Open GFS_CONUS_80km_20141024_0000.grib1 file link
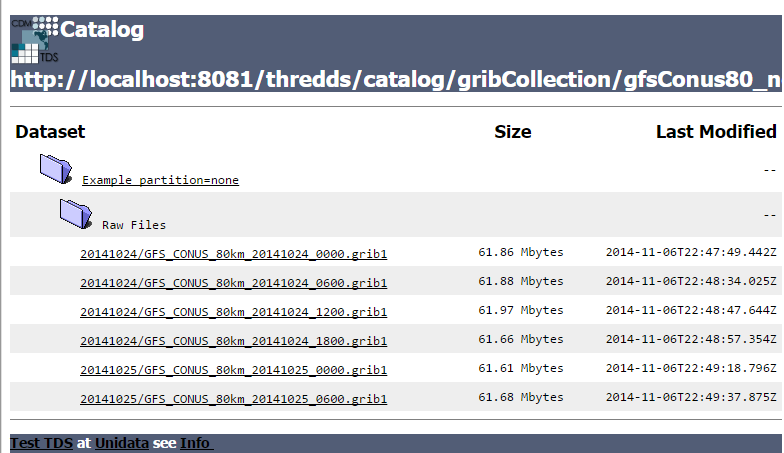This screenshot has height=453, width=784. 233,254
